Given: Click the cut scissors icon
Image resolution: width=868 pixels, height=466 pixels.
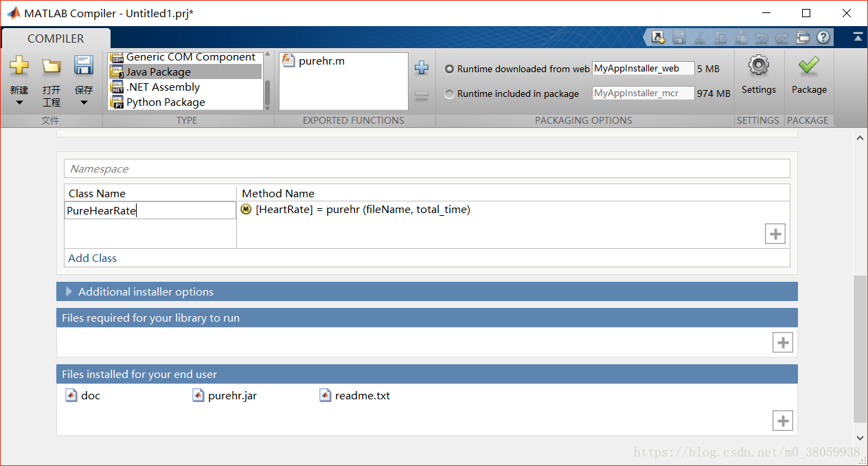Looking at the screenshot, I should tap(700, 38).
